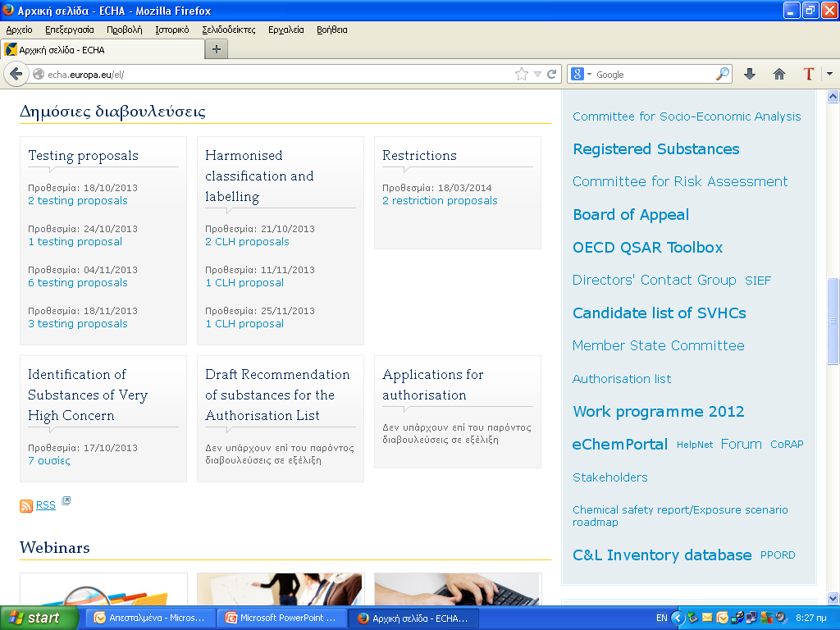
Task: Expand the toolbar overflow dropdown arrow
Action: (x=829, y=74)
